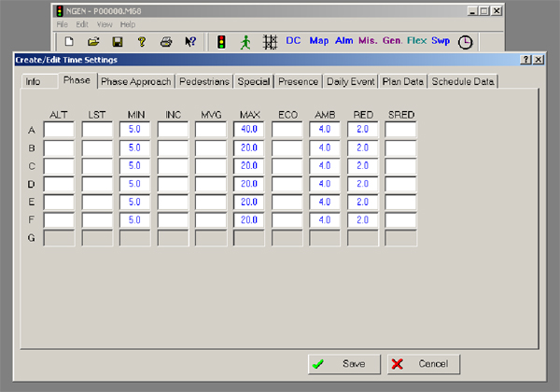Open the Edit menu

click(x=82, y=24)
